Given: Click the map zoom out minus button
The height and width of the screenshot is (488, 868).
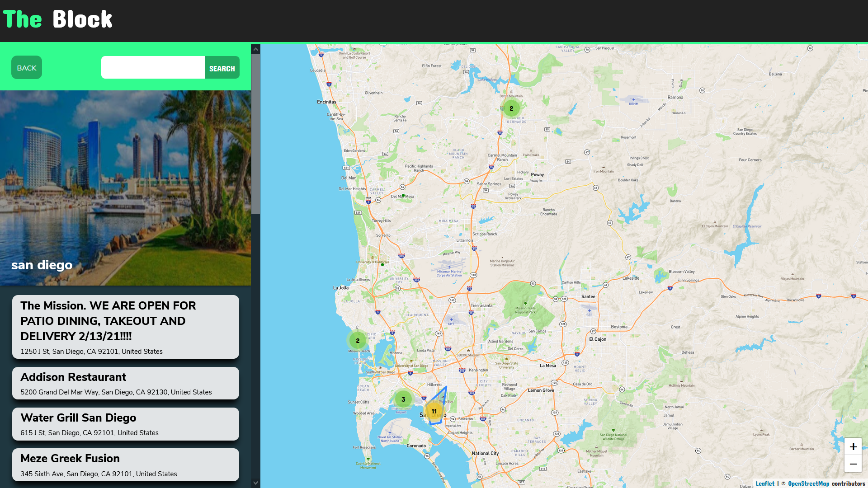Looking at the screenshot, I should 853,464.
